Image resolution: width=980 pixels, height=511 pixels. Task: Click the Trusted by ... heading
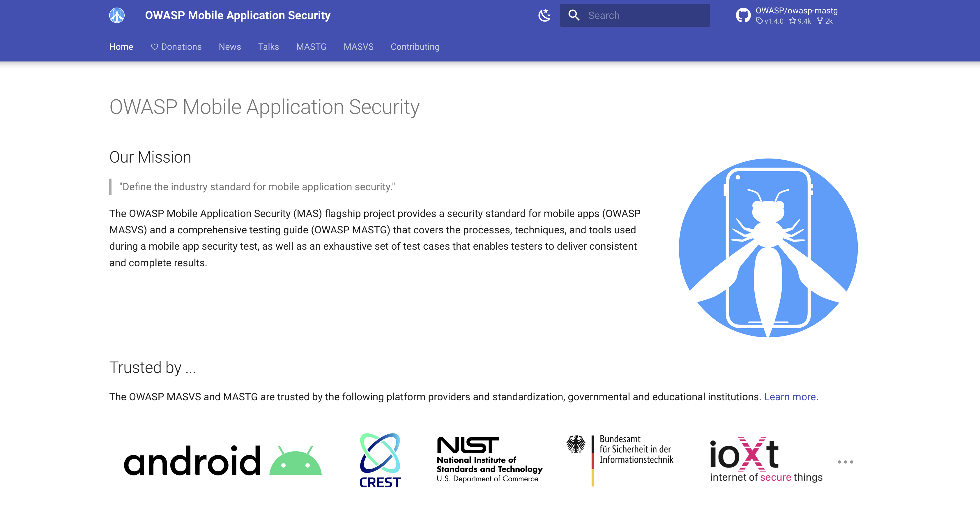point(153,367)
